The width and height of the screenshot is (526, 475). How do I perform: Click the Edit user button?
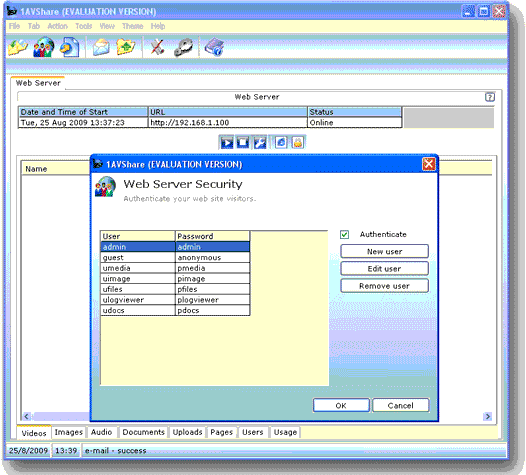(384, 269)
